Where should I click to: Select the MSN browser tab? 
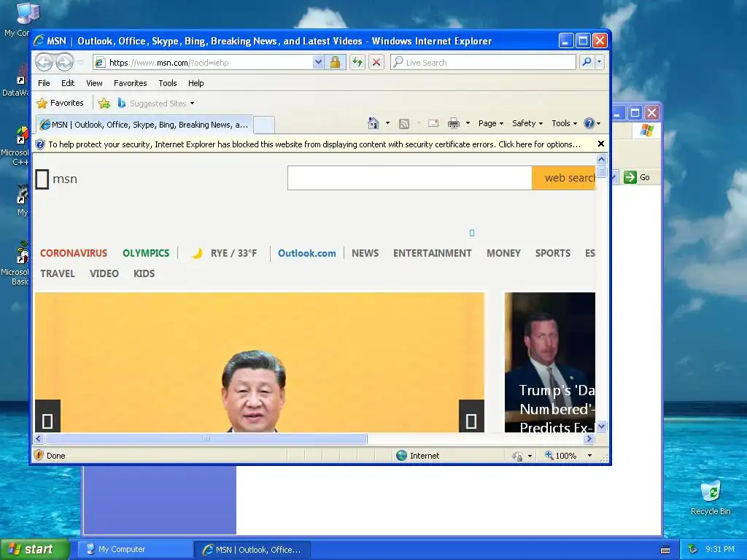[x=144, y=125]
